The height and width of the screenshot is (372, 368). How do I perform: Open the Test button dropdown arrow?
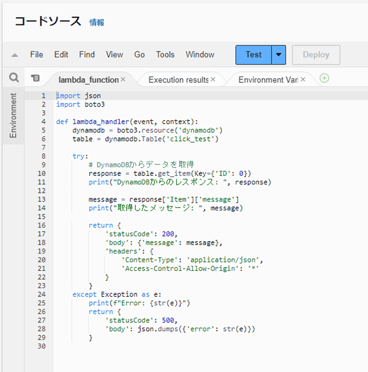[279, 55]
